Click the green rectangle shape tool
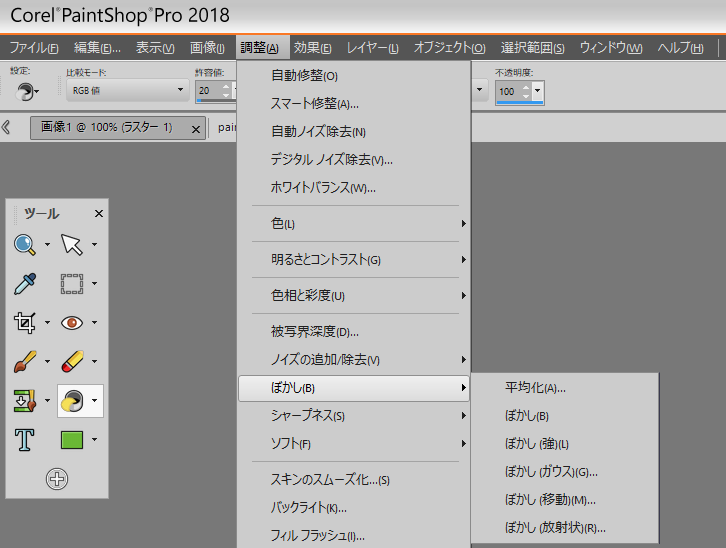Screen dimensions: 726x548 pos(71,440)
